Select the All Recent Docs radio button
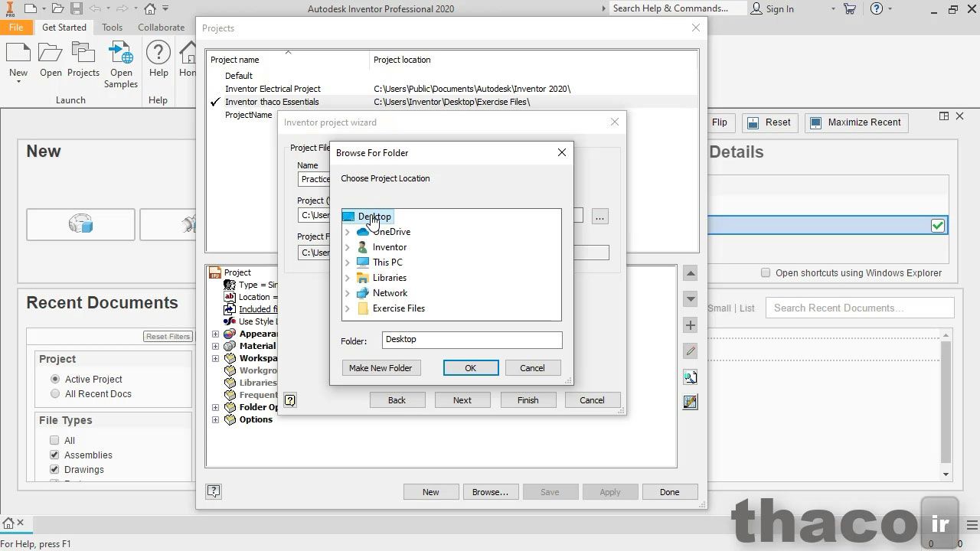The width and height of the screenshot is (980, 551). [x=55, y=393]
